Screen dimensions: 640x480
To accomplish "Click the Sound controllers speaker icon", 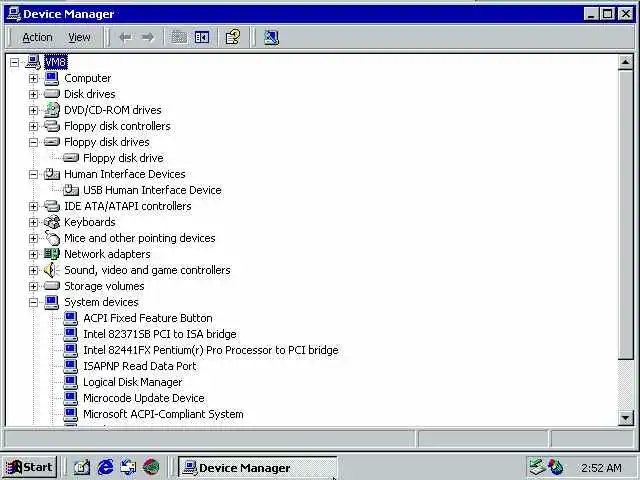I will tap(51, 269).
